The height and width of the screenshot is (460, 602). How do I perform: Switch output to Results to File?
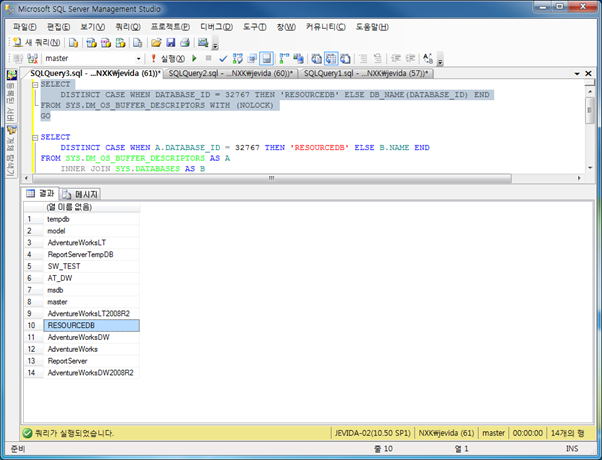[x=346, y=59]
